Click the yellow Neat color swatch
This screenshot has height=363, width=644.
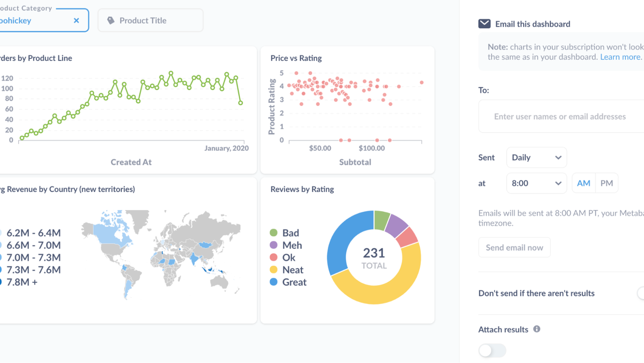(274, 270)
